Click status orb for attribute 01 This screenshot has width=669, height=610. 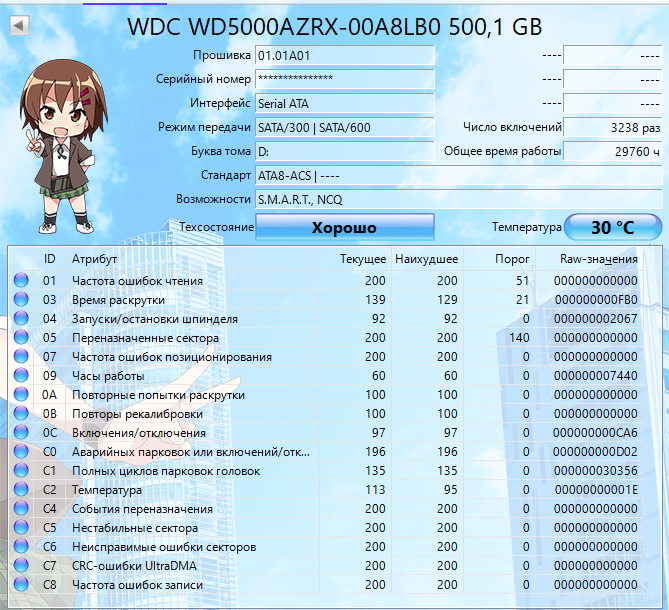21,280
